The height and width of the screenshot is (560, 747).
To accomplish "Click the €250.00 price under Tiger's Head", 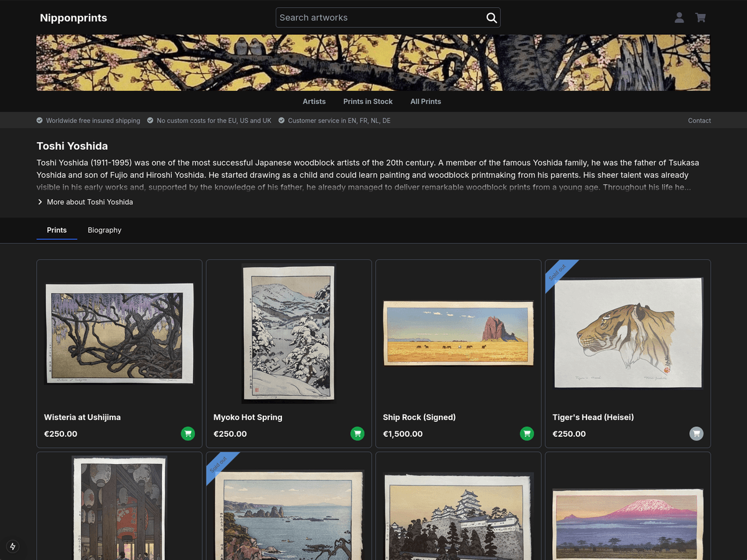I will pos(570,434).
